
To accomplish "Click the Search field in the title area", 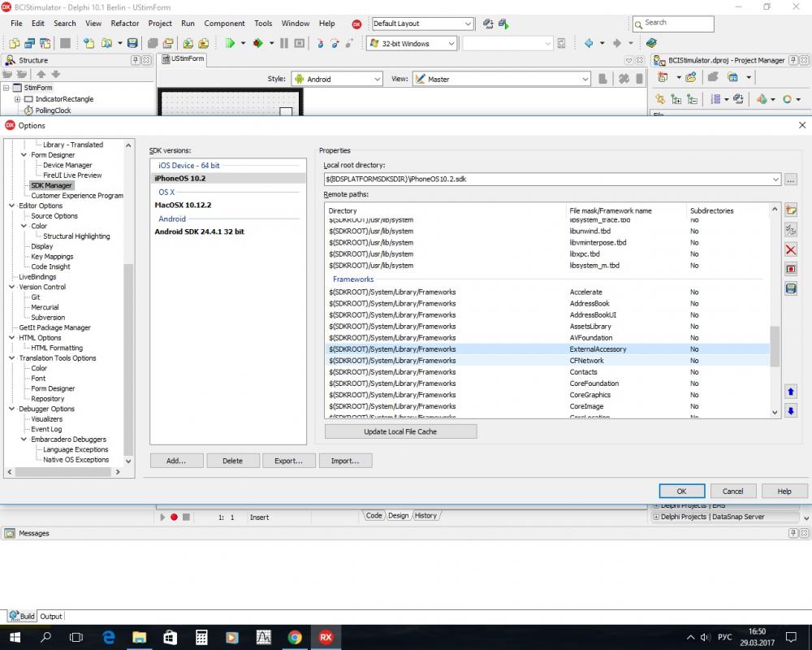I will (x=673, y=24).
